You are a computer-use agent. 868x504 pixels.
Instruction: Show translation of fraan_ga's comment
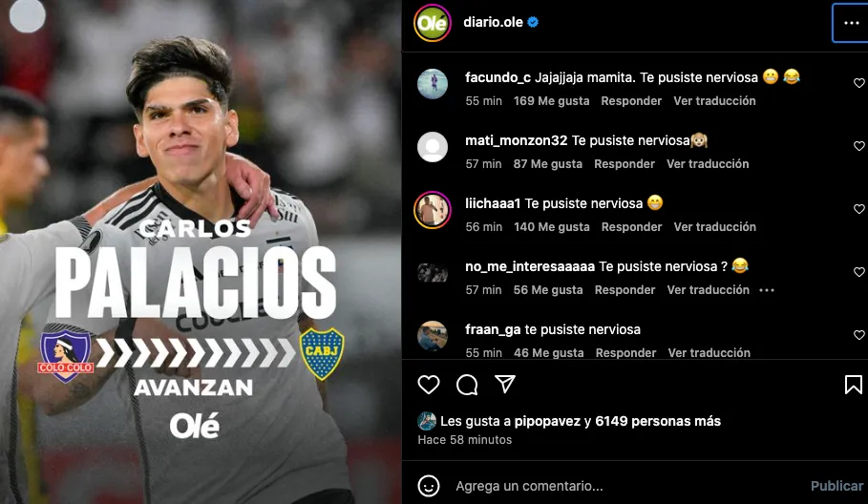pyautogui.click(x=709, y=352)
